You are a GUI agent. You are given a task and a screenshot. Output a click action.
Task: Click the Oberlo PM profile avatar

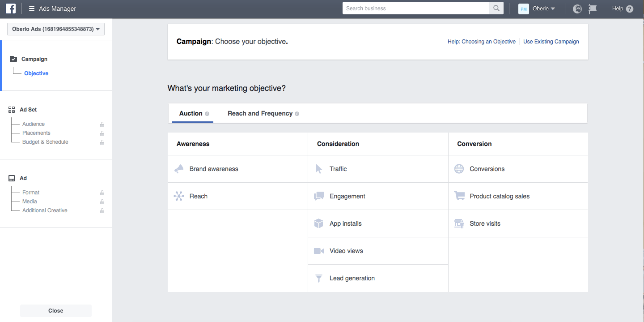tap(523, 9)
